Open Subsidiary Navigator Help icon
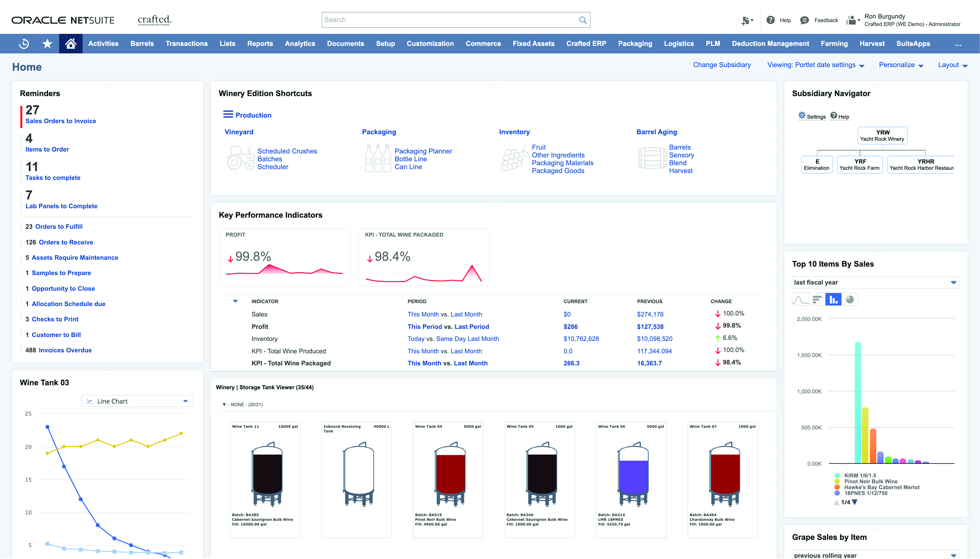The height and width of the screenshot is (559, 980). [x=833, y=115]
